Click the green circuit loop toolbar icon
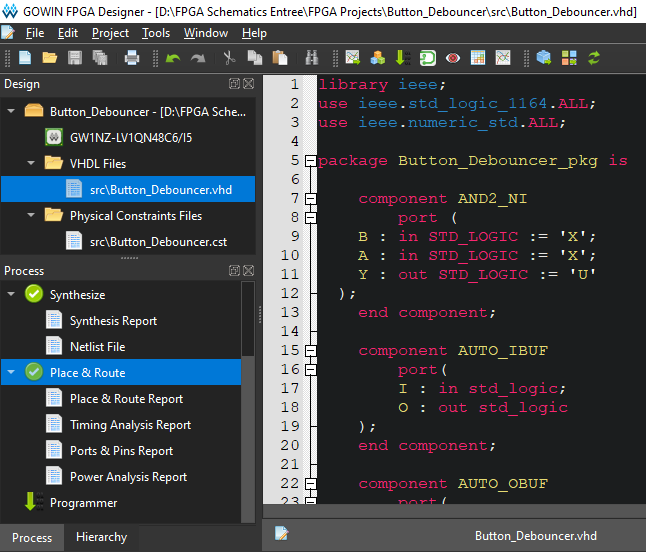The height and width of the screenshot is (552, 646). click(428, 58)
